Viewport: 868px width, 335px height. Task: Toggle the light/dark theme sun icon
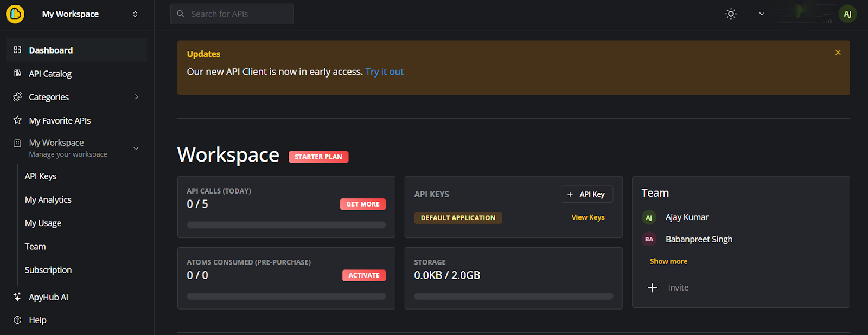[731, 14]
